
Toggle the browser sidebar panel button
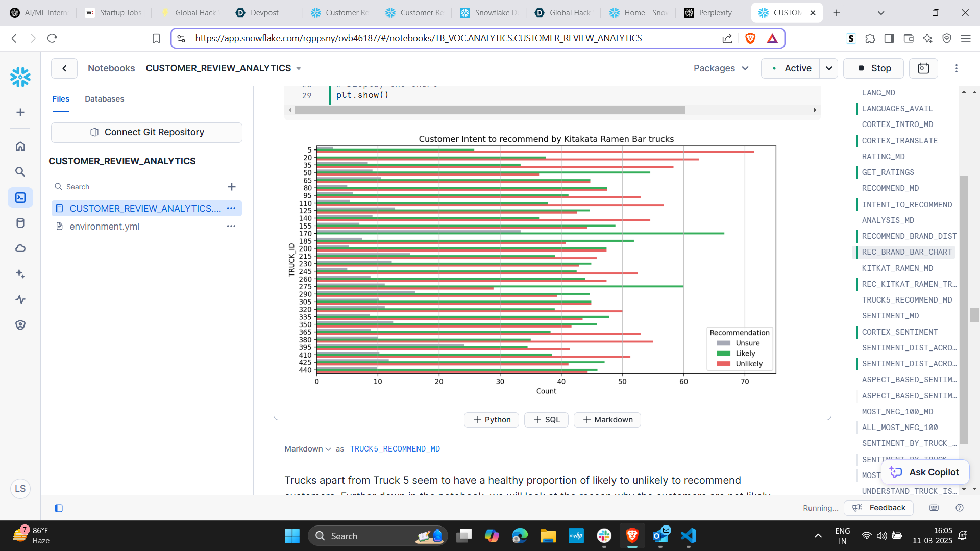889,38
